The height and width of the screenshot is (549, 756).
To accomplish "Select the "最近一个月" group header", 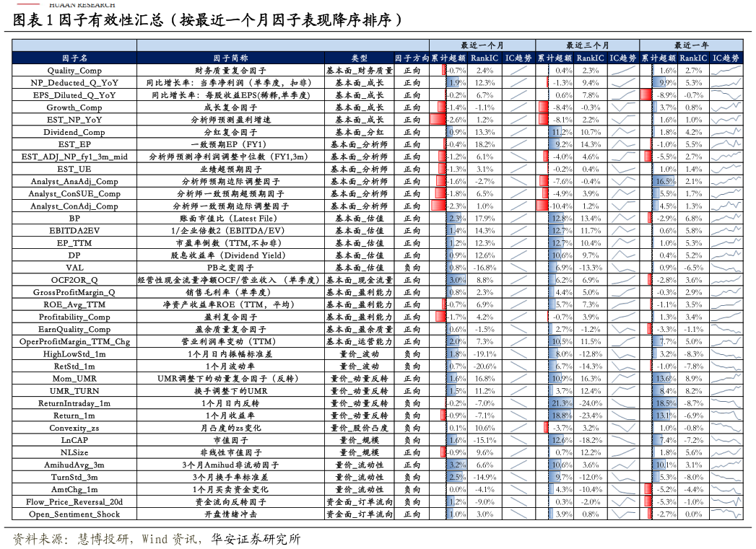I will [x=482, y=45].
